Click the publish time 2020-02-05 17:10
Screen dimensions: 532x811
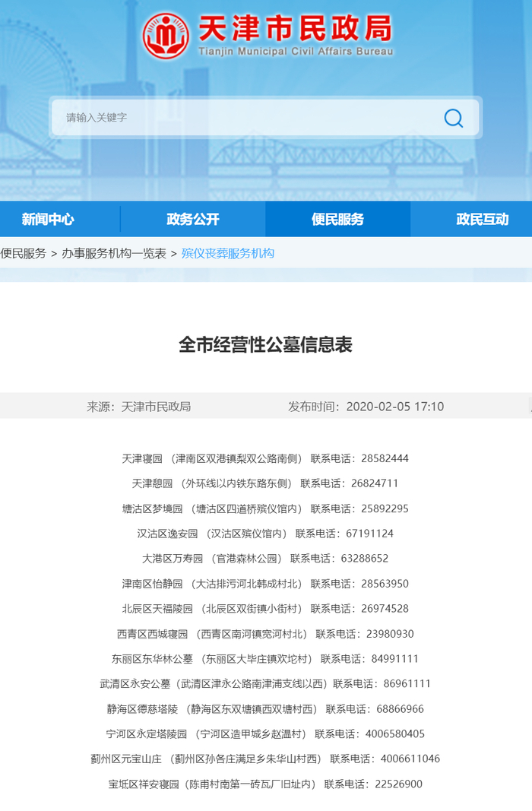coord(395,407)
